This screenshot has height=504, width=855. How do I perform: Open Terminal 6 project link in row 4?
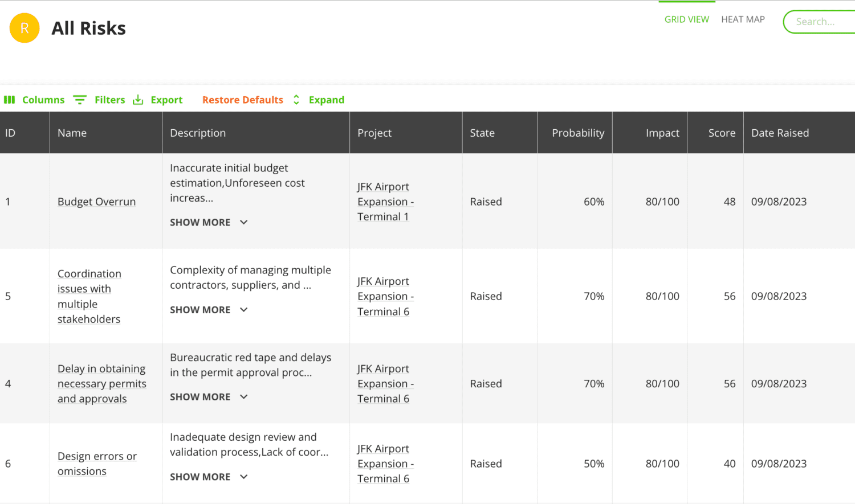(385, 384)
